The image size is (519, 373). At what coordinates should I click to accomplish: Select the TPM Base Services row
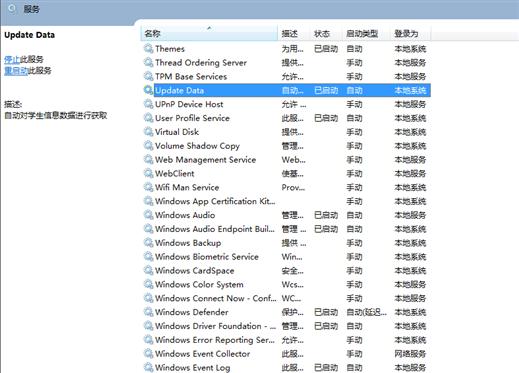point(287,76)
